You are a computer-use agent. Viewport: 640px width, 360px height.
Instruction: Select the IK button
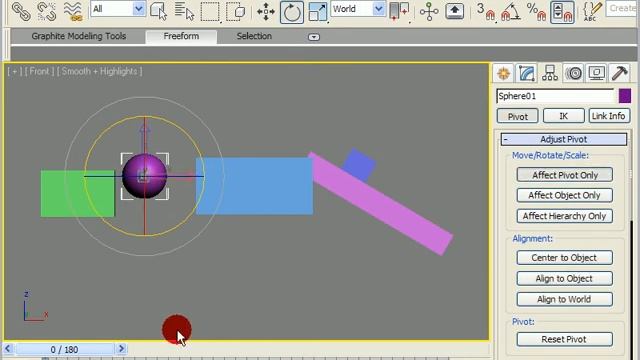click(x=564, y=116)
